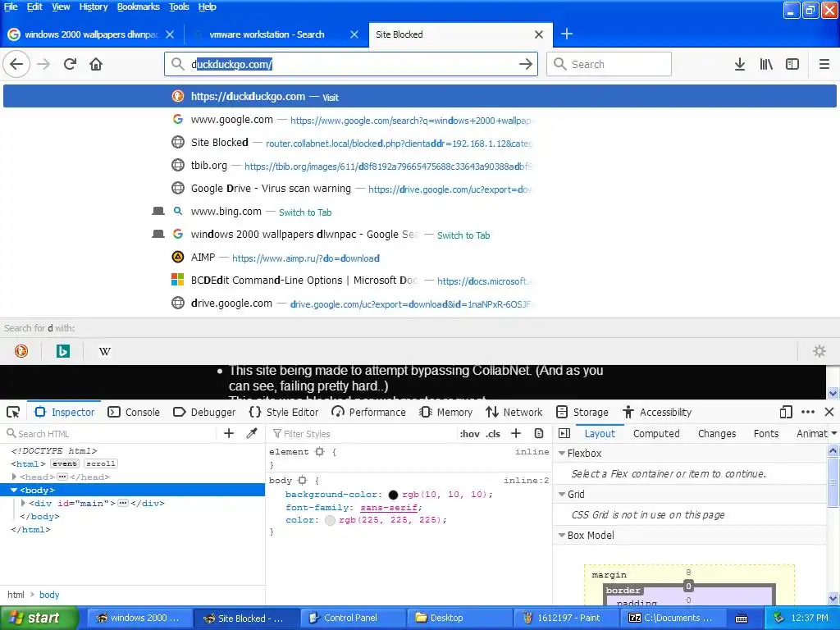Collapse the Grid section

561,495
